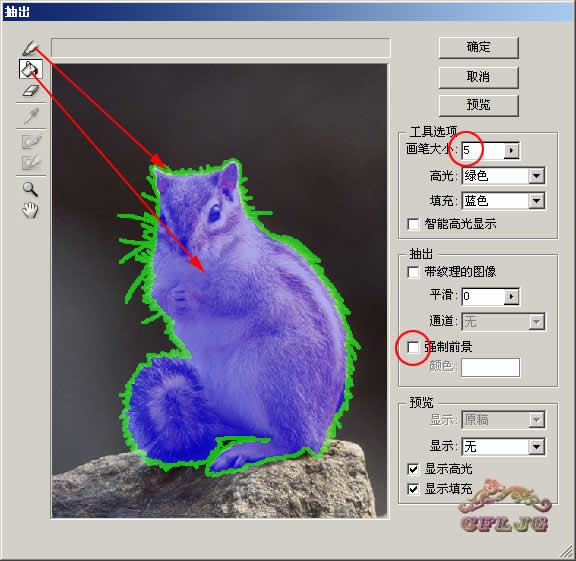Toggle 带纹理的图像 checkbox
This screenshot has width=576, height=561.
413,272
